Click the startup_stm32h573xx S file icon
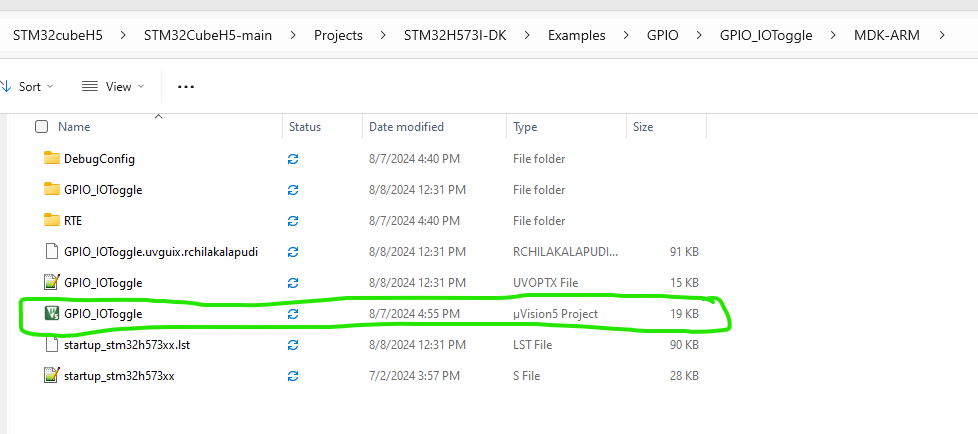The height and width of the screenshot is (434, 978). [x=52, y=376]
